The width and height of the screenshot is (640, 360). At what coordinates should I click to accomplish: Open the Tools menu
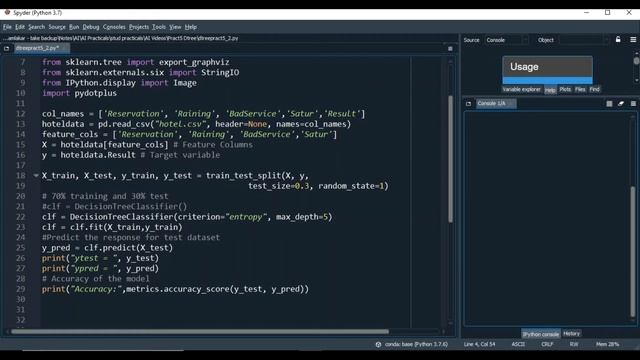pyautogui.click(x=159, y=27)
